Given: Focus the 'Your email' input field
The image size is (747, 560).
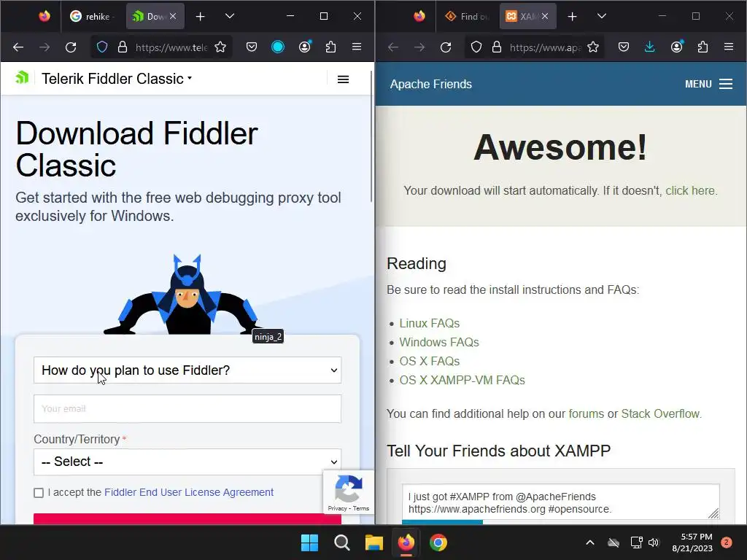Looking at the screenshot, I should coord(187,408).
